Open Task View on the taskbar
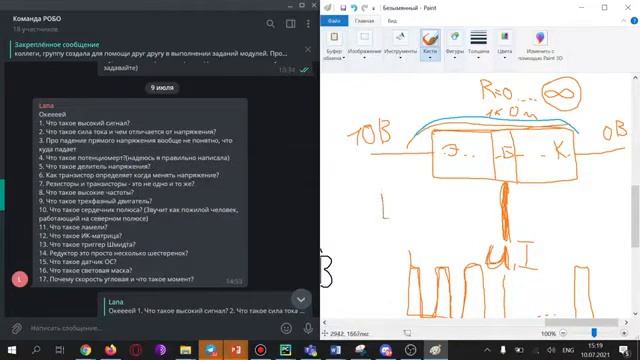This screenshot has height=360, width=640. coord(60,350)
